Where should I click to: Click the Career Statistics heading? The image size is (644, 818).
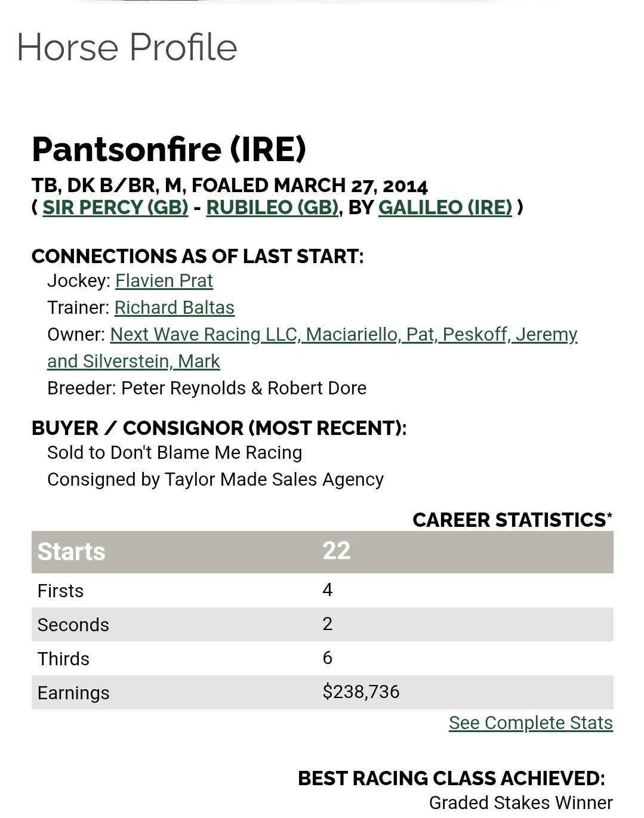pos(511,520)
